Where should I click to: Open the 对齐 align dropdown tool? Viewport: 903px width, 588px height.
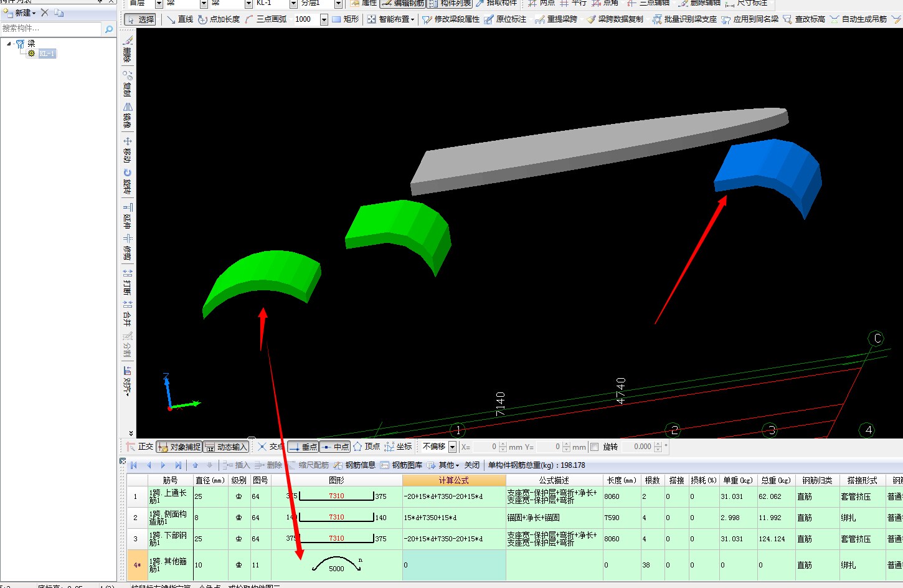pos(127,381)
